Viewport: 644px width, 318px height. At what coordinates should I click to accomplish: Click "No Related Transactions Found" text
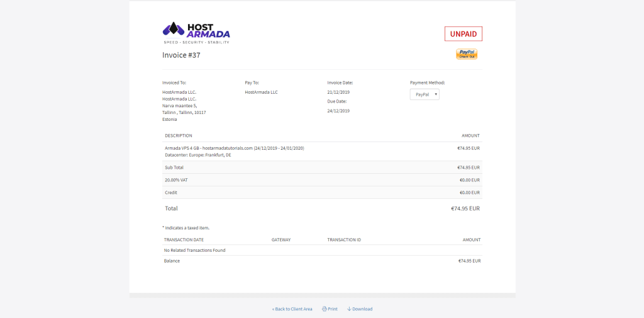click(x=195, y=250)
